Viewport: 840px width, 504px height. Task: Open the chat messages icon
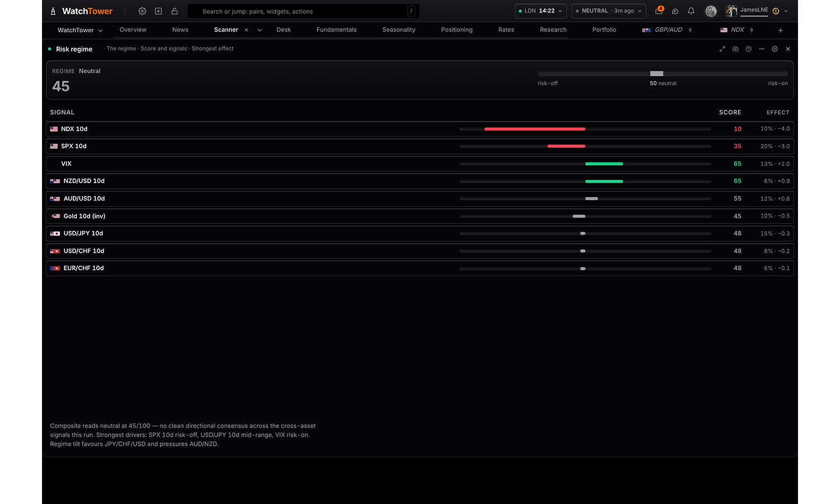pos(675,11)
